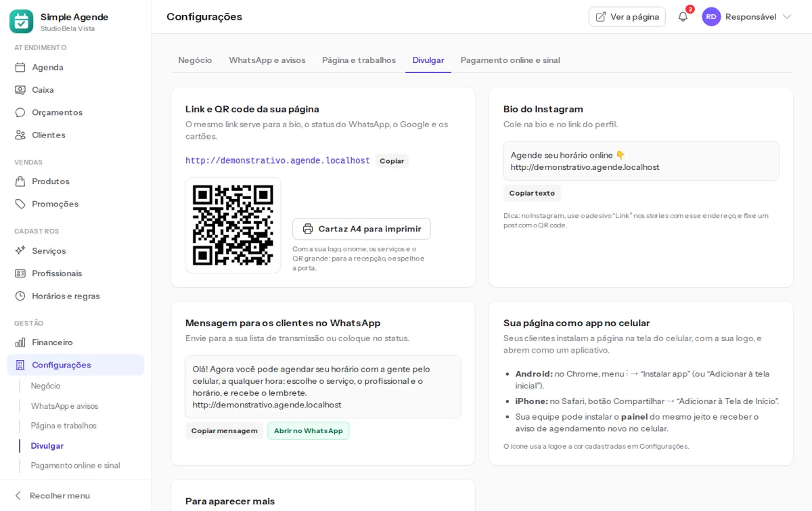Open the WhatsApp e avisos tab

(267, 60)
